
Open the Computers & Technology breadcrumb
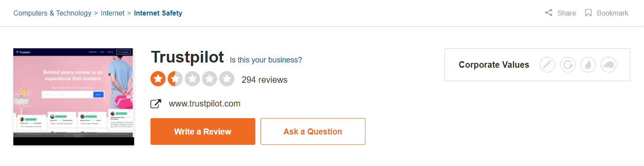click(x=52, y=13)
